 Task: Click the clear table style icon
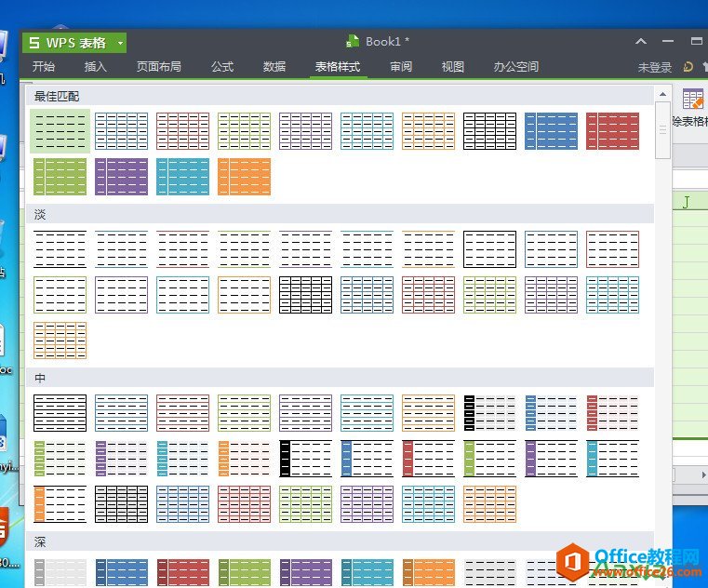point(692,99)
